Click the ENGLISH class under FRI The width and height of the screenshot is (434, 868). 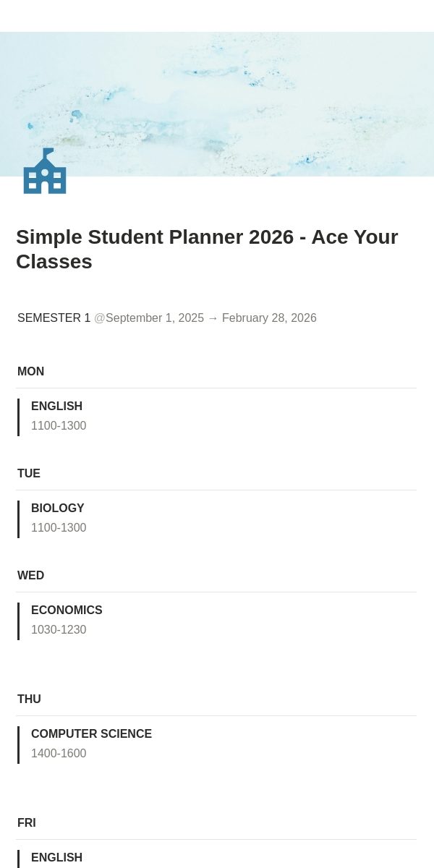[x=56, y=858]
